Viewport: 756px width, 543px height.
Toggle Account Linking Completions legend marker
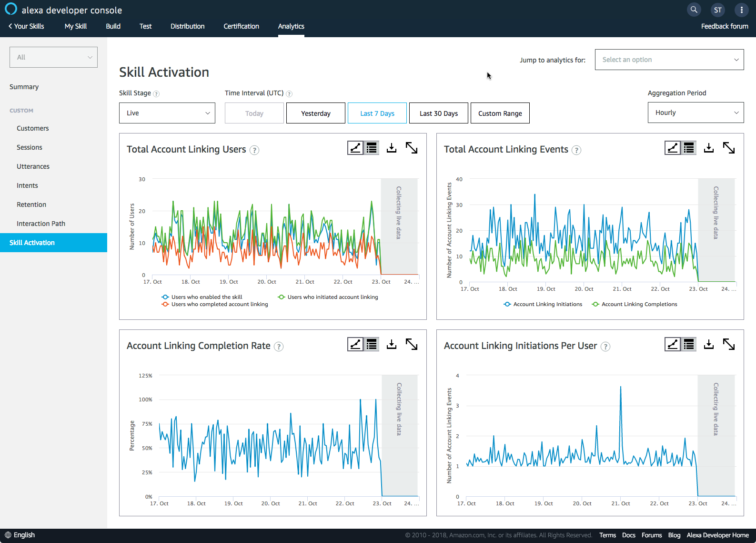[595, 304]
